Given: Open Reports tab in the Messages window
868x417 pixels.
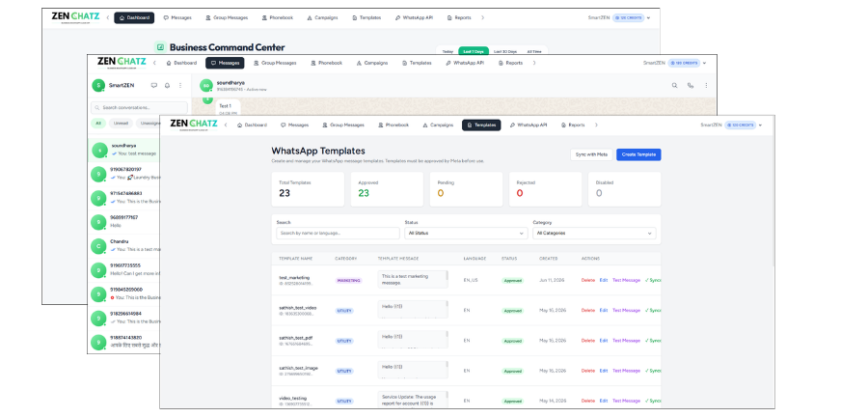Looking at the screenshot, I should click(x=510, y=63).
